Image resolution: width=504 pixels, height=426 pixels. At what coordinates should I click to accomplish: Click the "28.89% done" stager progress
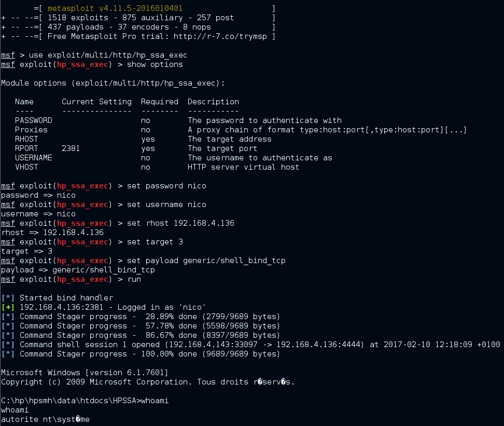(171, 317)
